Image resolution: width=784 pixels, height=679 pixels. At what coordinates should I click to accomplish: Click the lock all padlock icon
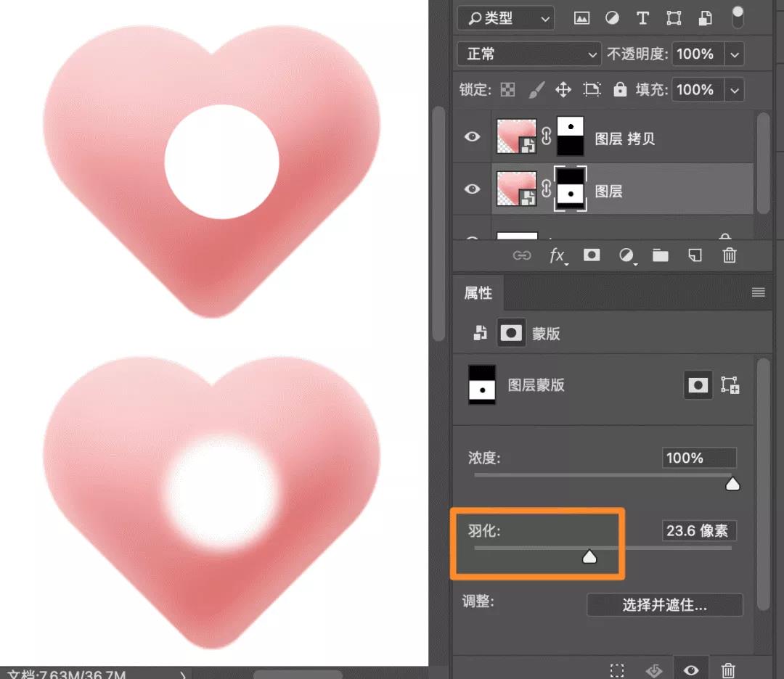click(x=620, y=89)
